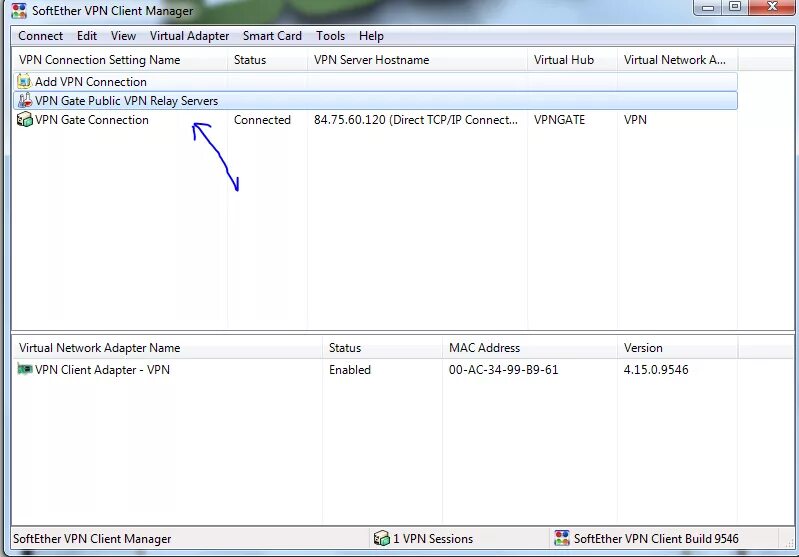Click the Add VPN Connection icon
Viewport: 799px width, 557px height.
pyautogui.click(x=24, y=82)
